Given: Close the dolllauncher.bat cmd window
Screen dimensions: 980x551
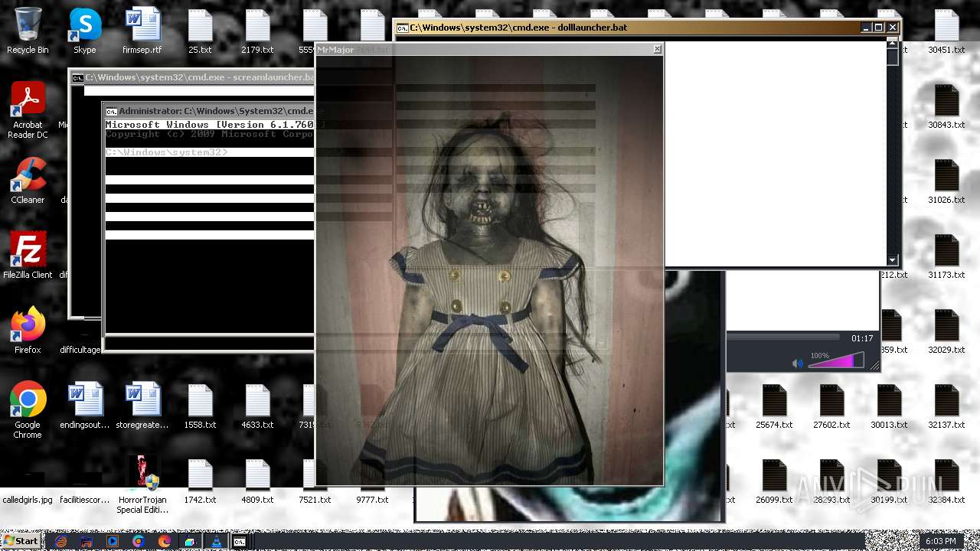Looking at the screenshot, I should pyautogui.click(x=892, y=28).
